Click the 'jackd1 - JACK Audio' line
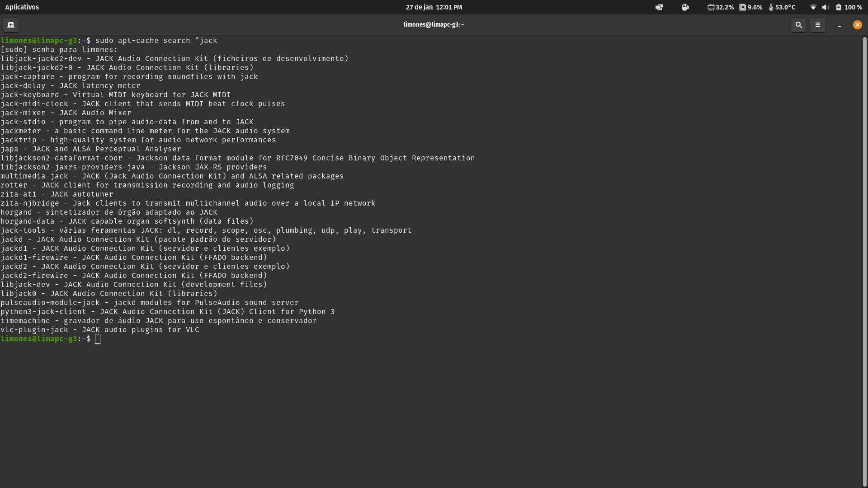The image size is (868, 488). click(145, 249)
